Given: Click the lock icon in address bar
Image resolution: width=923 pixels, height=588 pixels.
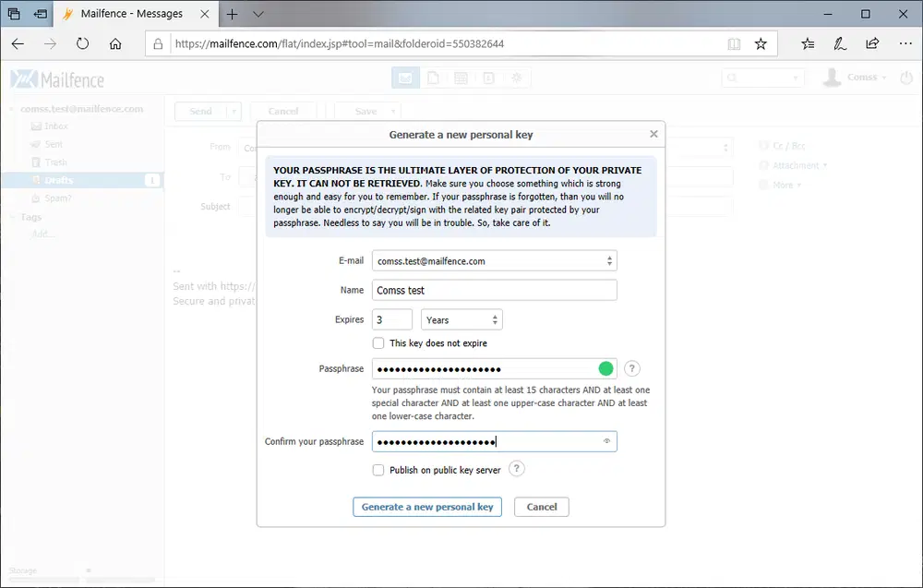Looking at the screenshot, I should coord(158,44).
